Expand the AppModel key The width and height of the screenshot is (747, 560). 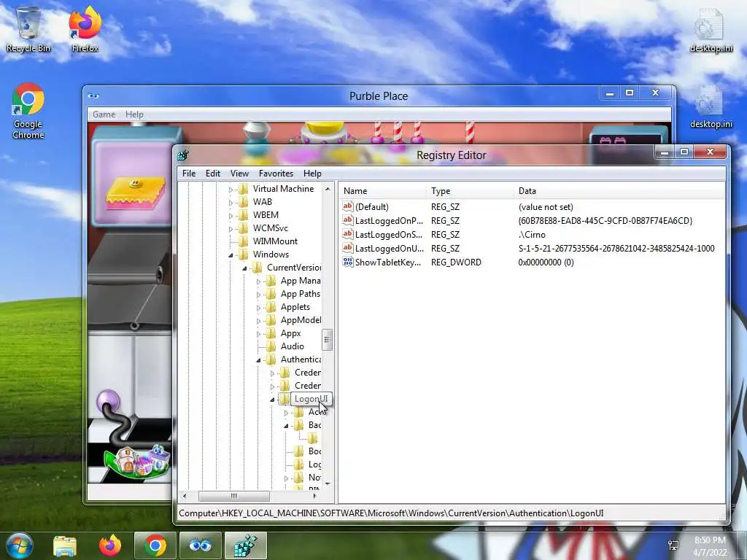click(x=258, y=321)
